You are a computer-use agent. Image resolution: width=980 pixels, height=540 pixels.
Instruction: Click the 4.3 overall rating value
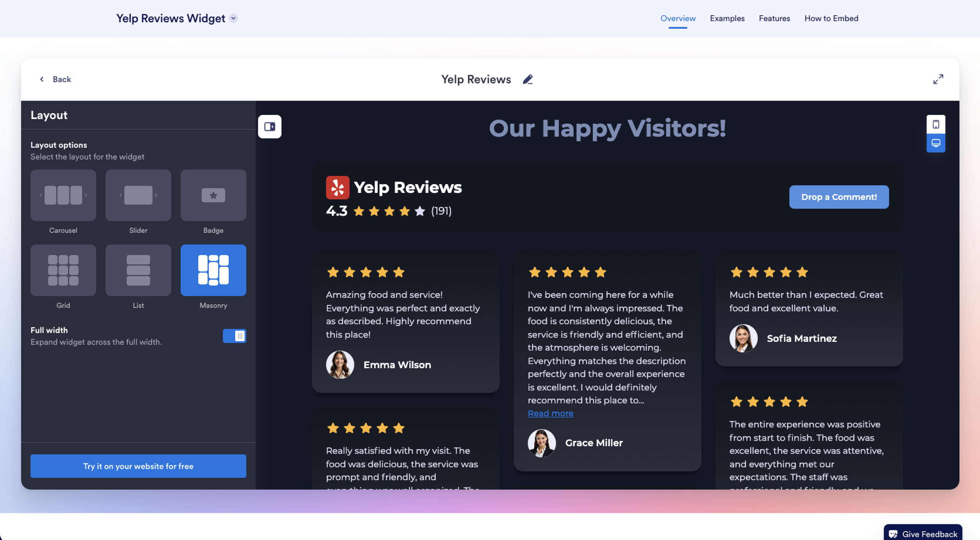tap(337, 211)
